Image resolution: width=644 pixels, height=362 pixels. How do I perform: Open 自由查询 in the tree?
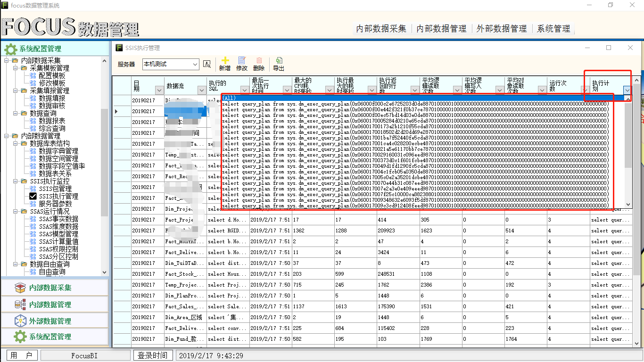coord(52,271)
